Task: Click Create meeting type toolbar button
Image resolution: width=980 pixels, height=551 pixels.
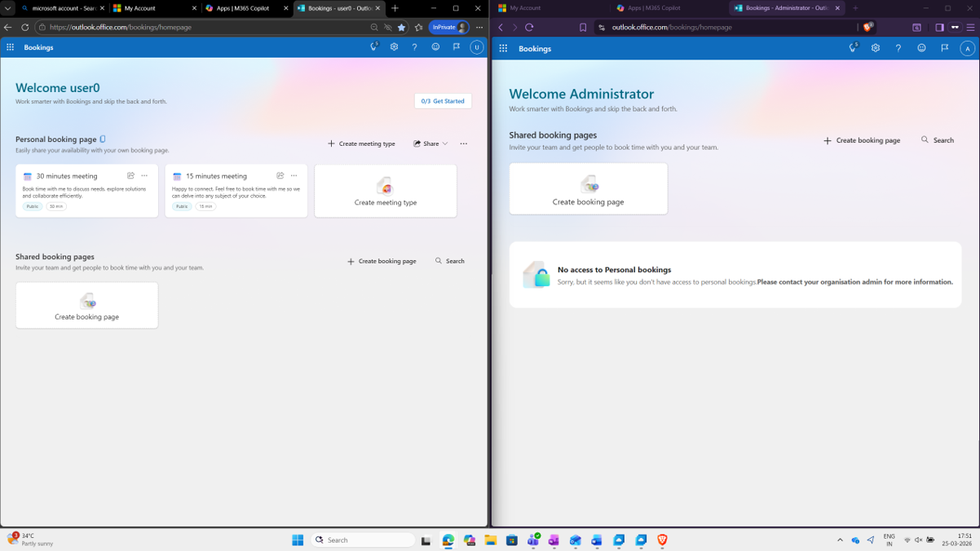Action: [361, 143]
